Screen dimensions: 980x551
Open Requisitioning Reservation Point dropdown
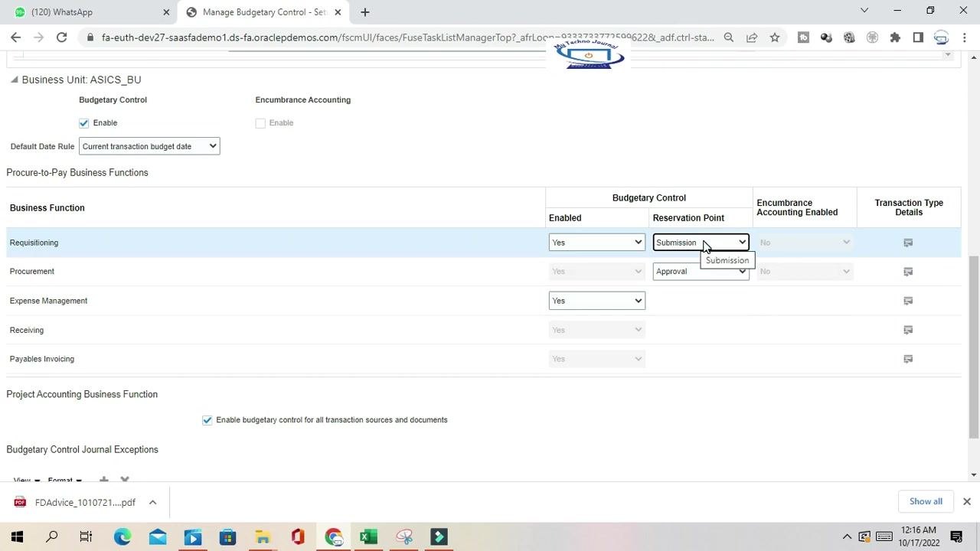click(701, 243)
